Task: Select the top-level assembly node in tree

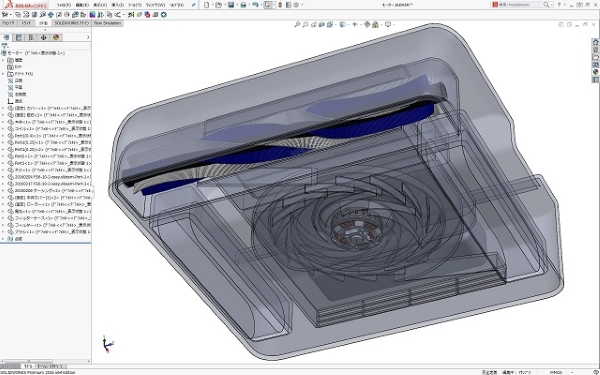Action: 34,53
